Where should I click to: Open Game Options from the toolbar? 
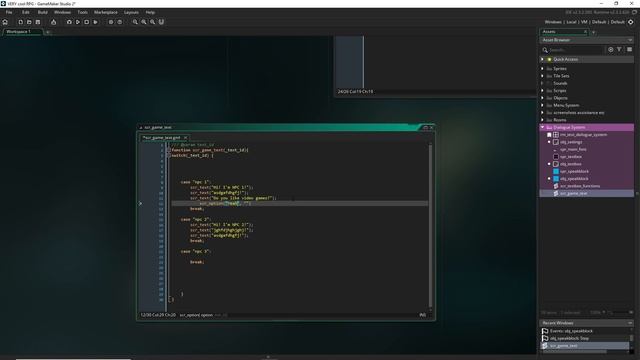[x=111, y=22]
